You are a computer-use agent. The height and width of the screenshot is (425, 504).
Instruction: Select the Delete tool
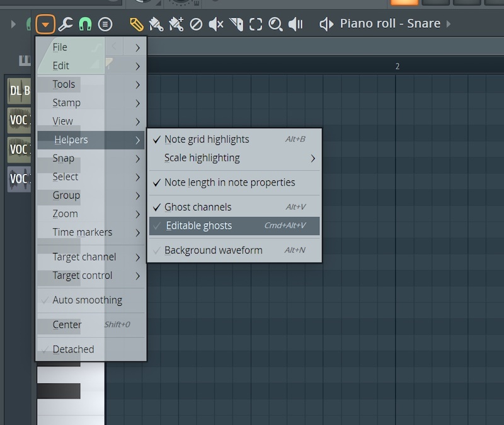pos(196,25)
